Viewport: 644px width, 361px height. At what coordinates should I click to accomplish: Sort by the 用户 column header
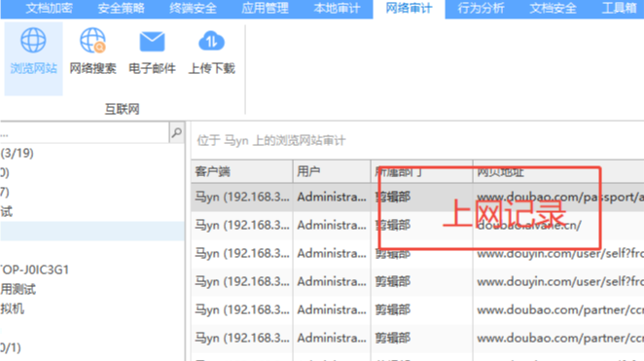pos(332,171)
